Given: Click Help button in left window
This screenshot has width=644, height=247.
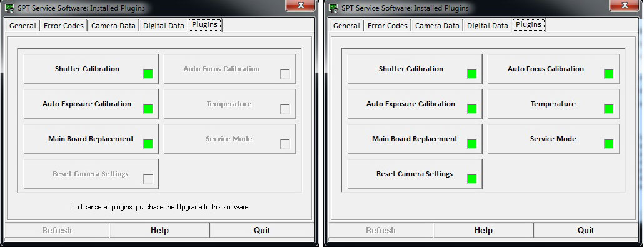Looking at the screenshot, I should 159,230.
